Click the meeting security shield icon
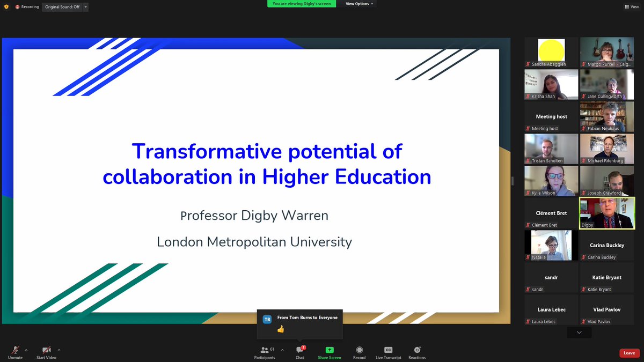Viewport: 644px width, 362px height. (x=6, y=7)
